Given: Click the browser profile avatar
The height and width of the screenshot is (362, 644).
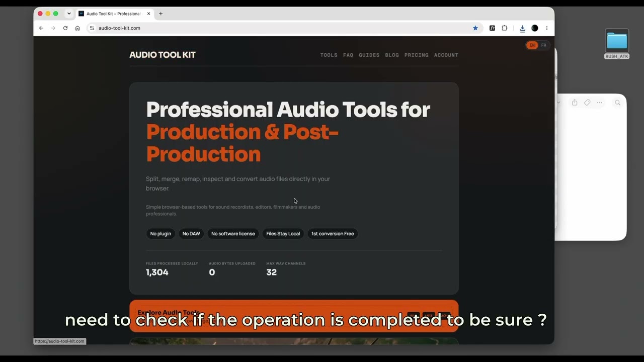Looking at the screenshot, I should pos(535,28).
